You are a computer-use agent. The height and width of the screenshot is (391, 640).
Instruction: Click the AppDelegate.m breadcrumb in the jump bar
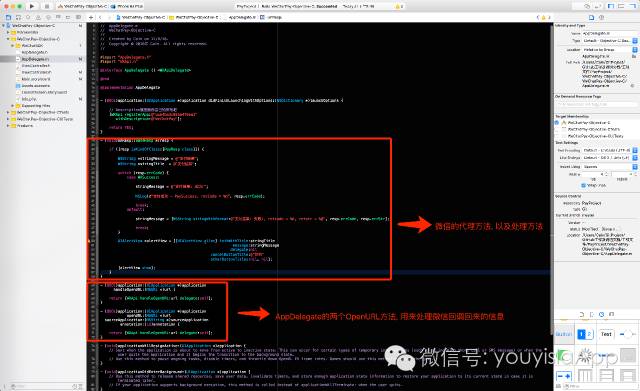(241, 18)
